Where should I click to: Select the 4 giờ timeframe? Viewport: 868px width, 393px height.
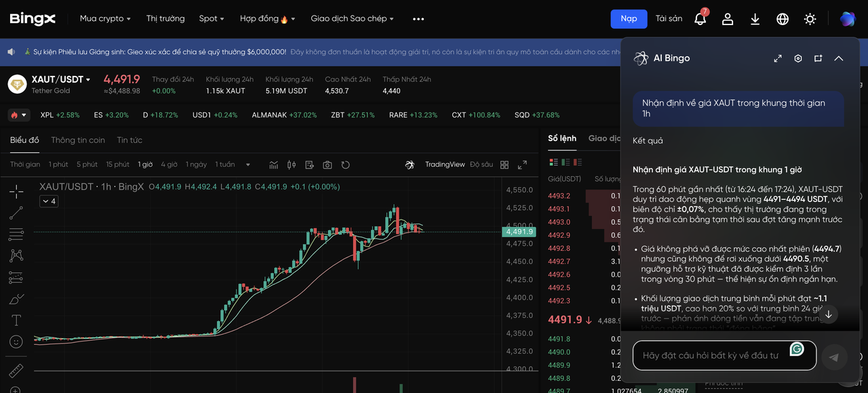(169, 165)
